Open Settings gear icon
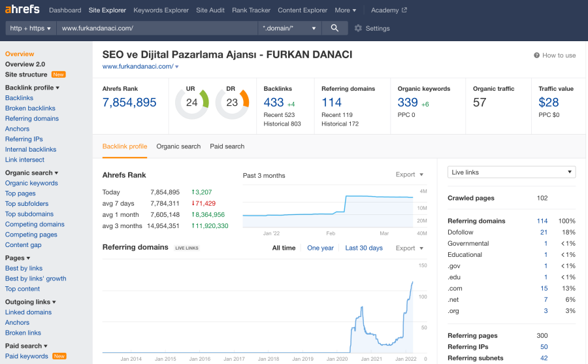588x364 pixels. point(358,28)
